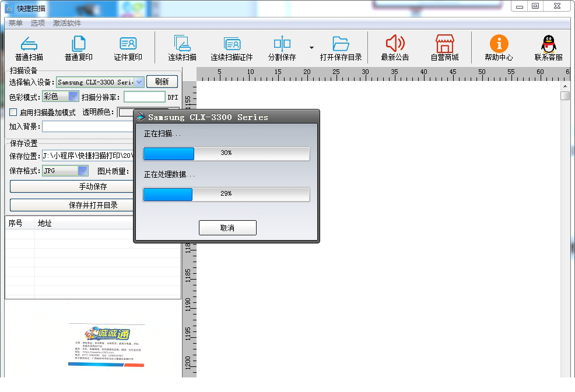Click the 连续扫描证件 toolbar icon
This screenshot has height=392, width=575.
coord(232,44)
